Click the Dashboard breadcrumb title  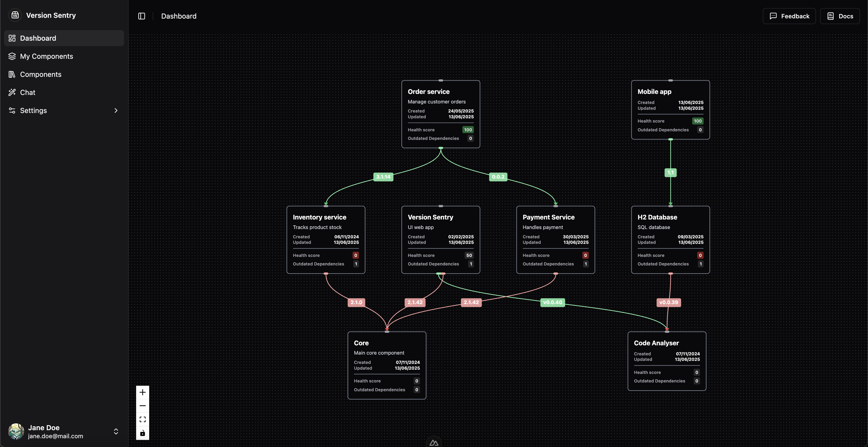179,16
